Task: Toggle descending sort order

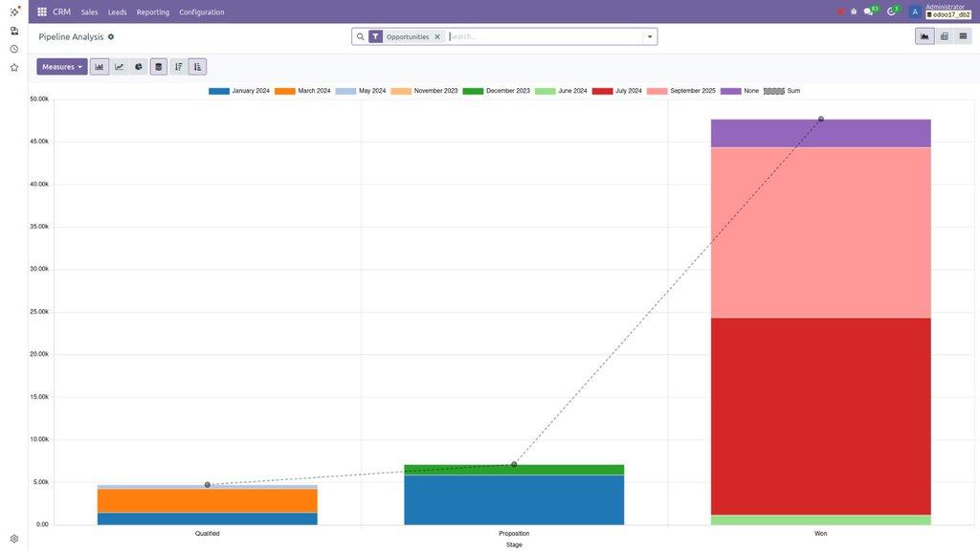Action: pyautogui.click(x=178, y=66)
